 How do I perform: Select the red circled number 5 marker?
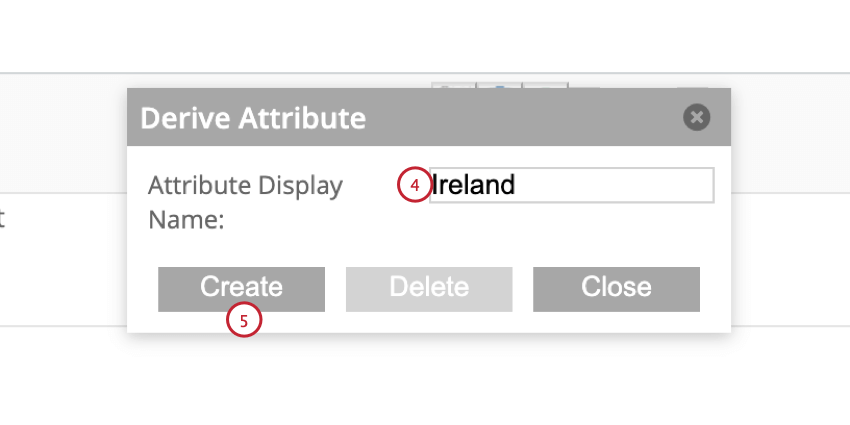click(244, 320)
